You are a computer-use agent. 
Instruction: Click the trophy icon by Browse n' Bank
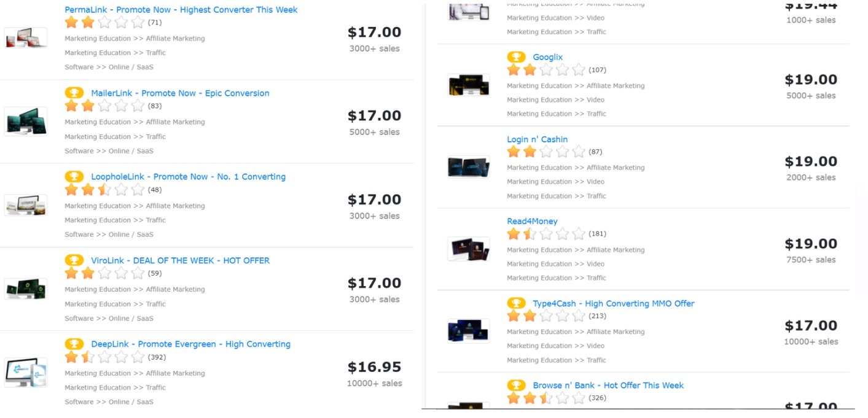[x=516, y=385]
